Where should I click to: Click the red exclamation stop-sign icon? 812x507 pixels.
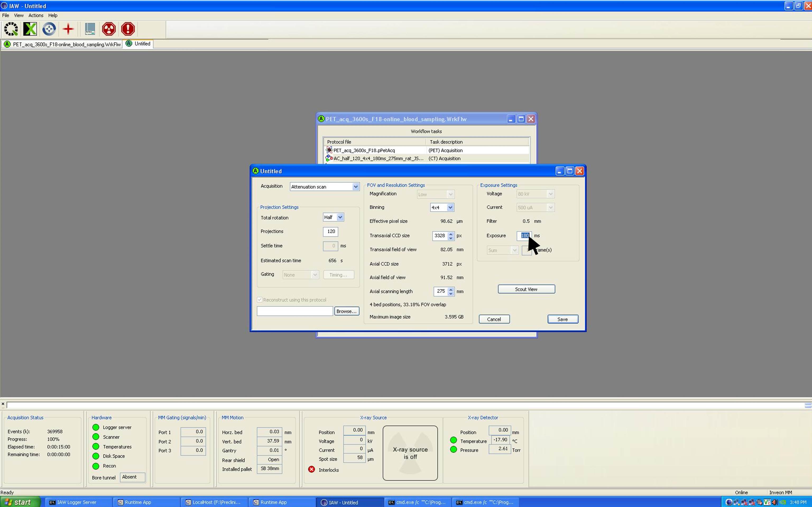[128, 29]
